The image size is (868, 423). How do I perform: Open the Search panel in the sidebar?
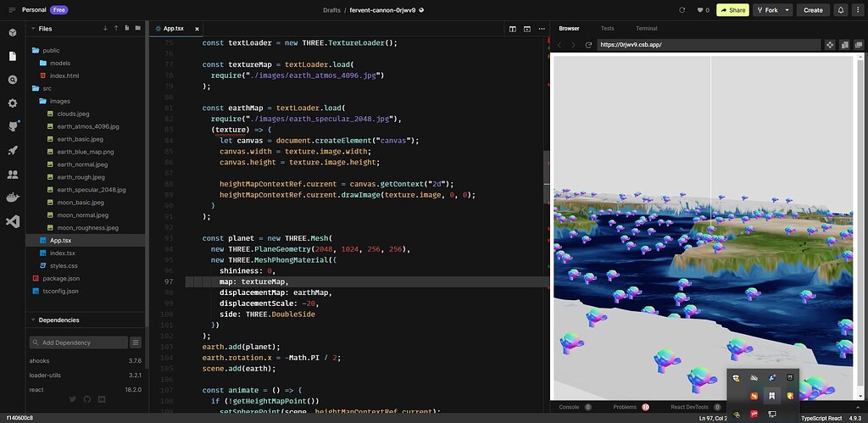(13, 80)
